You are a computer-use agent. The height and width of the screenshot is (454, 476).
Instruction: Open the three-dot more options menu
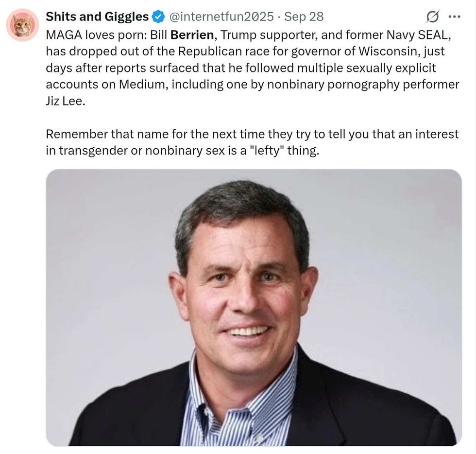[x=454, y=17]
